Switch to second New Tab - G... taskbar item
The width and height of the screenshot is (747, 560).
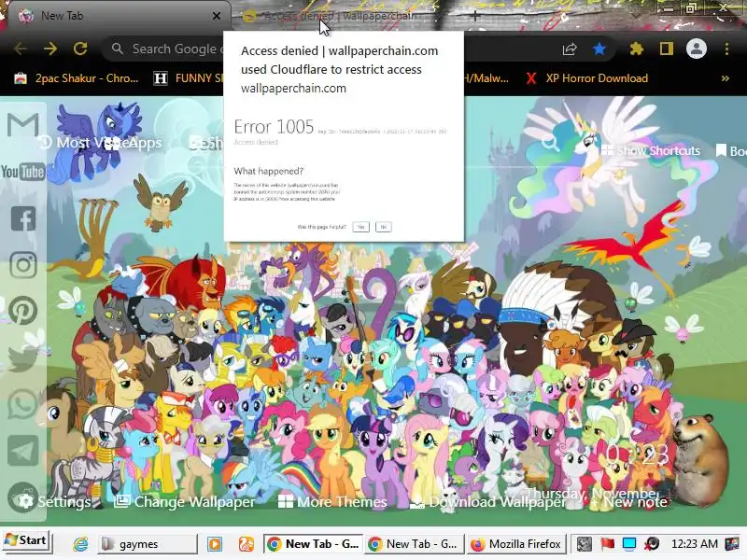pyautogui.click(x=415, y=544)
